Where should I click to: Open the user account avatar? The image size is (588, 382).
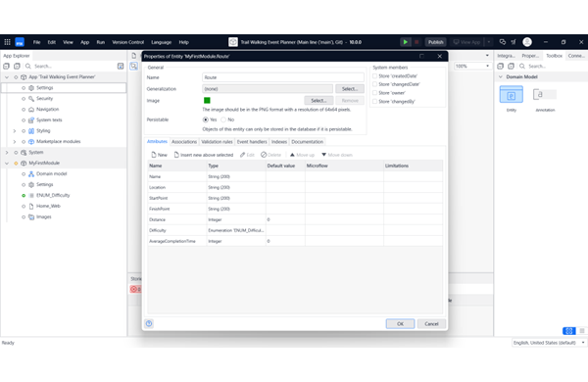click(527, 42)
